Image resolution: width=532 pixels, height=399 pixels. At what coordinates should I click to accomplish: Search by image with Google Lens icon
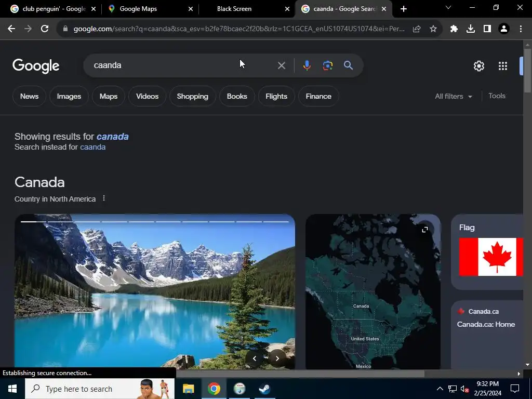[327, 65]
